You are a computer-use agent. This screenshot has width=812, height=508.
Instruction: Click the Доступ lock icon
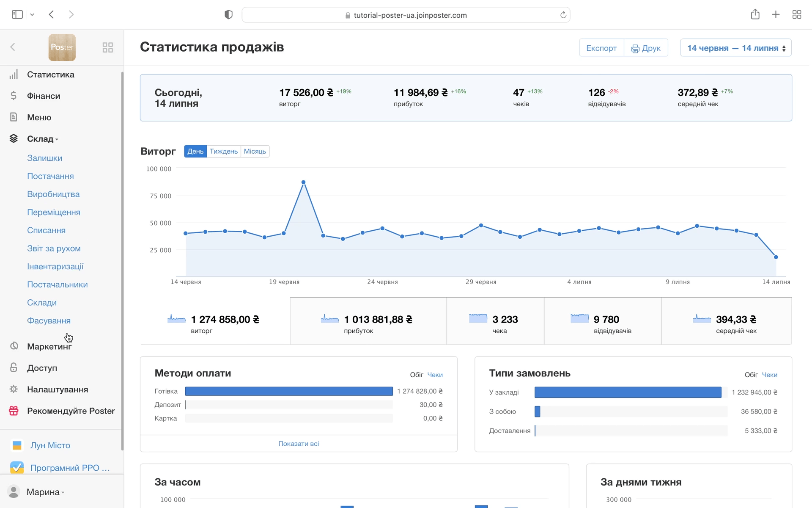click(14, 367)
